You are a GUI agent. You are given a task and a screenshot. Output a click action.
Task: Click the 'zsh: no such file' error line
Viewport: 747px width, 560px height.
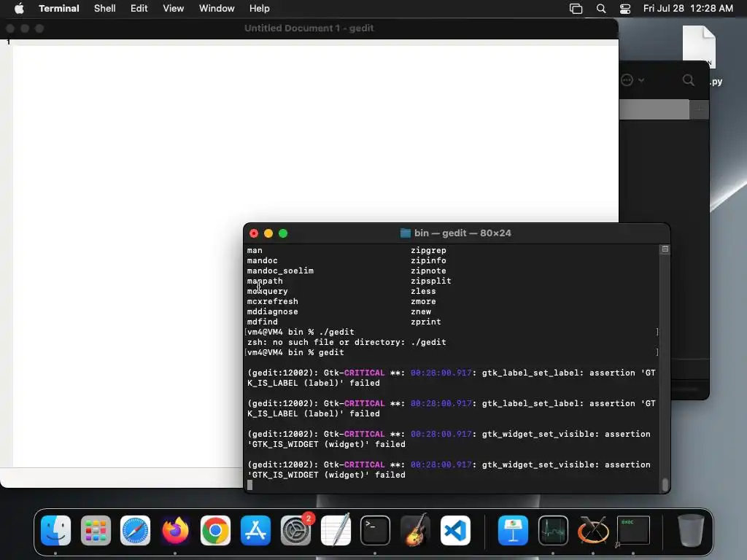point(347,343)
